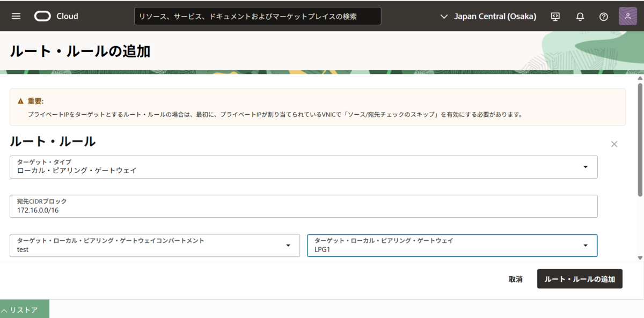Open the hamburger navigation menu

click(16, 16)
